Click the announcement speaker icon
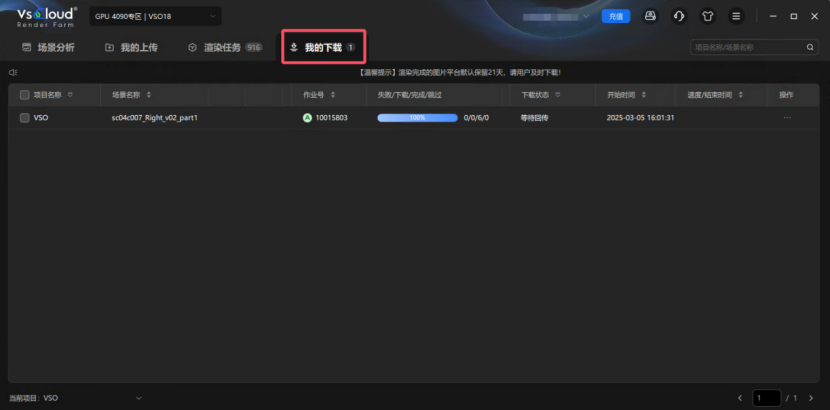 pyautogui.click(x=13, y=72)
